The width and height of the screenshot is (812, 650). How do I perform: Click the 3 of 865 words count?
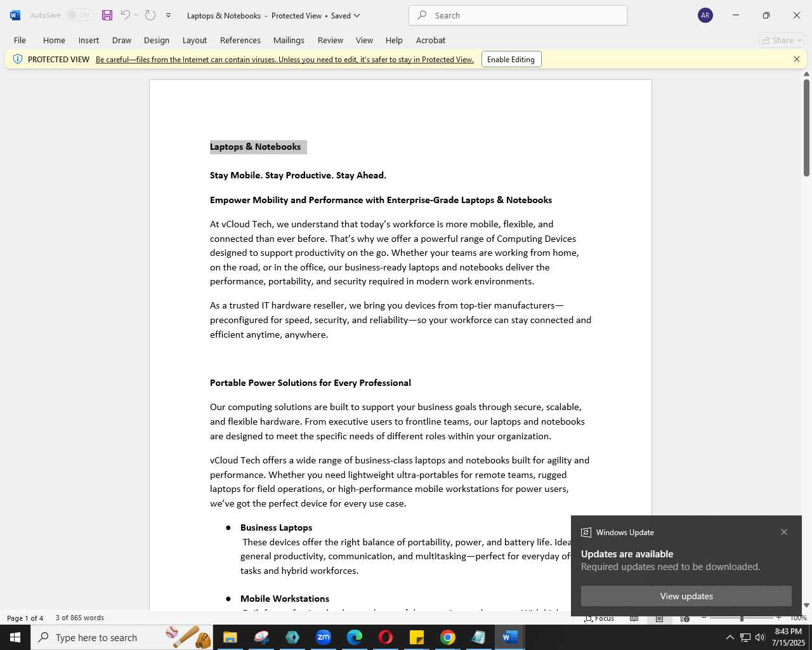click(x=80, y=618)
